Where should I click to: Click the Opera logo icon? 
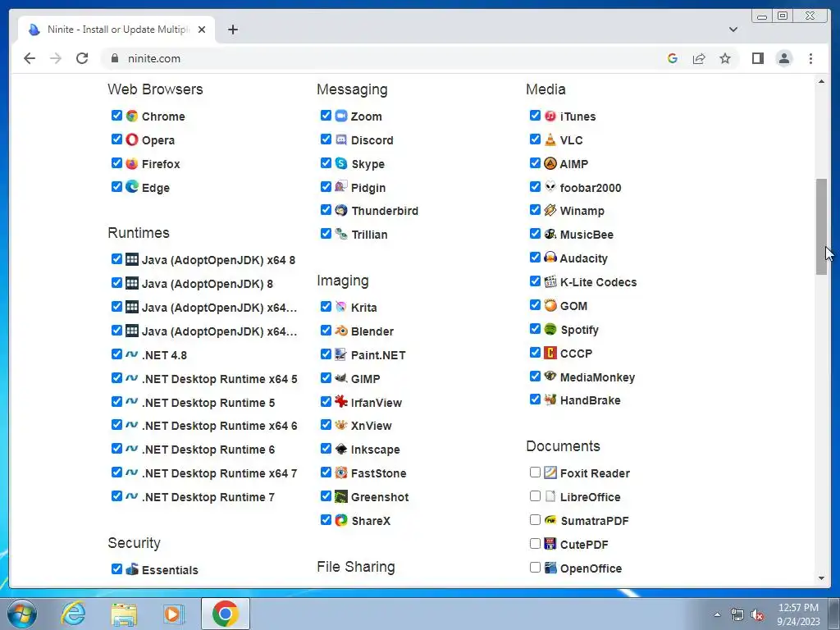point(132,139)
